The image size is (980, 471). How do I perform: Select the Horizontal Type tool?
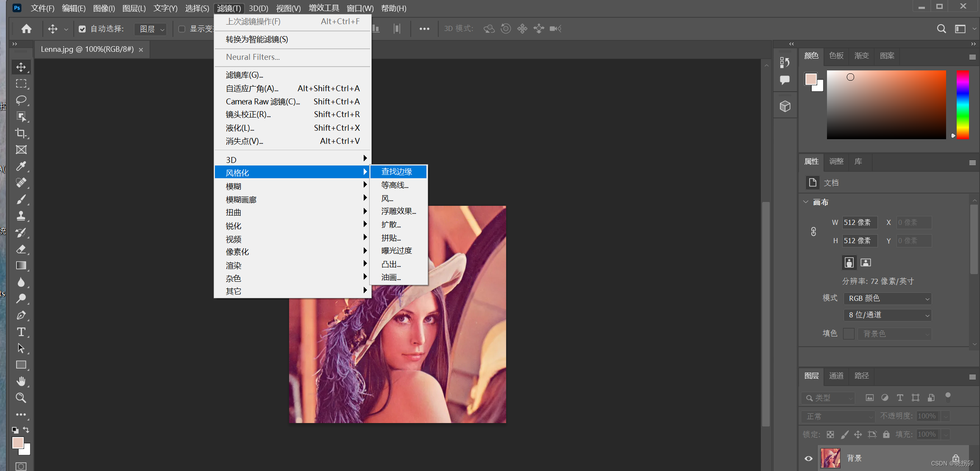[x=21, y=332]
